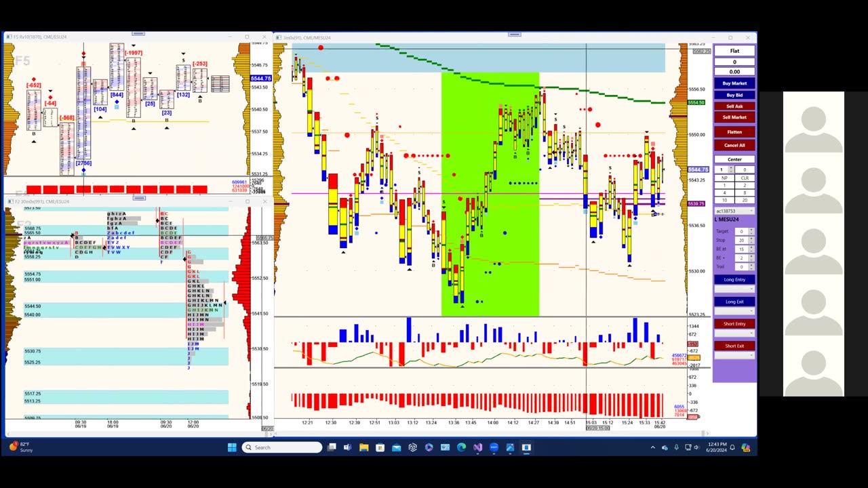Image resolution: width=868 pixels, height=488 pixels.
Task: Click the taskbar Search box
Action: point(281,447)
